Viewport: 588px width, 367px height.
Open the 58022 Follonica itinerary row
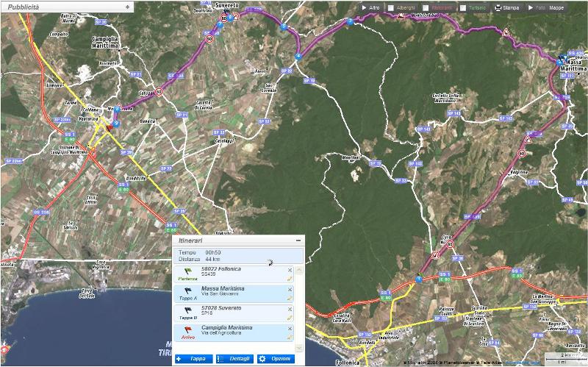234,274
